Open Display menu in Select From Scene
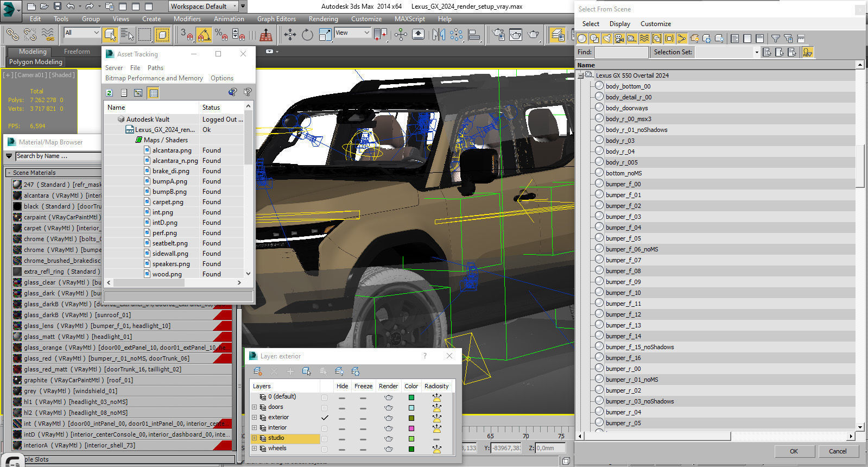 coord(620,24)
